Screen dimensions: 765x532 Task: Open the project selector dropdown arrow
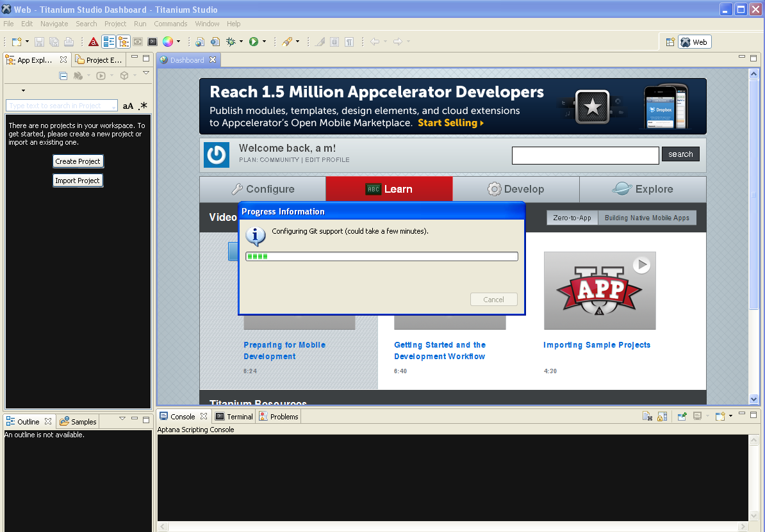[23, 91]
